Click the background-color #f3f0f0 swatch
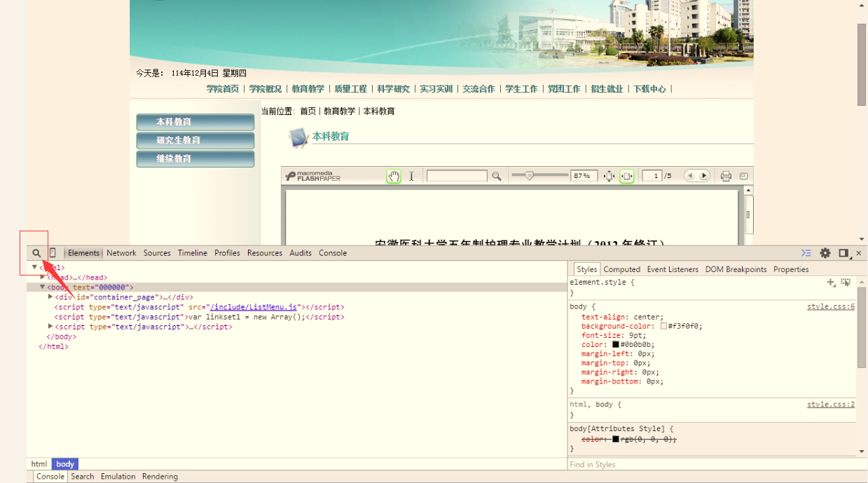 [x=663, y=326]
